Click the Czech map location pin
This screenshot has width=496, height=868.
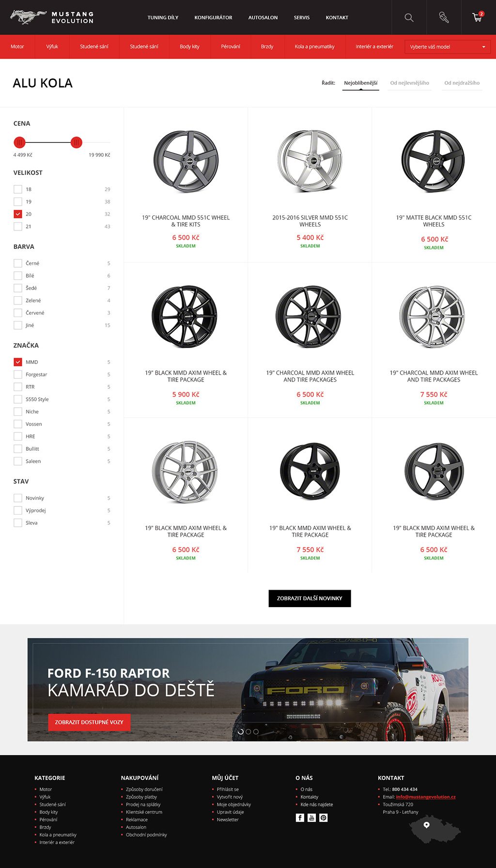click(x=427, y=825)
